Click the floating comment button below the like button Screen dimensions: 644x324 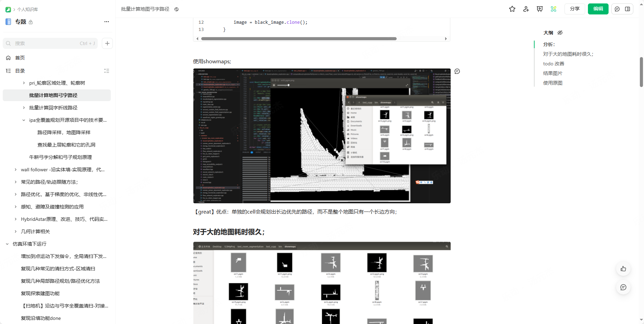pos(623,287)
